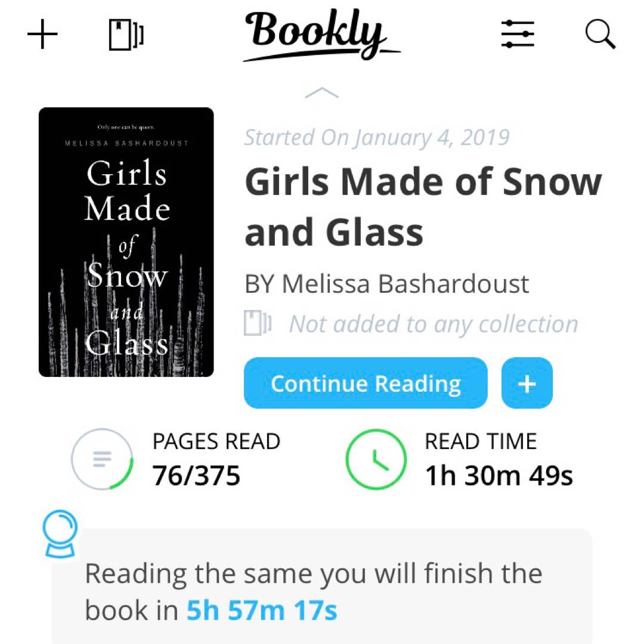The image size is (644, 644).
Task: Tap the green clock read time icon
Action: (376, 460)
